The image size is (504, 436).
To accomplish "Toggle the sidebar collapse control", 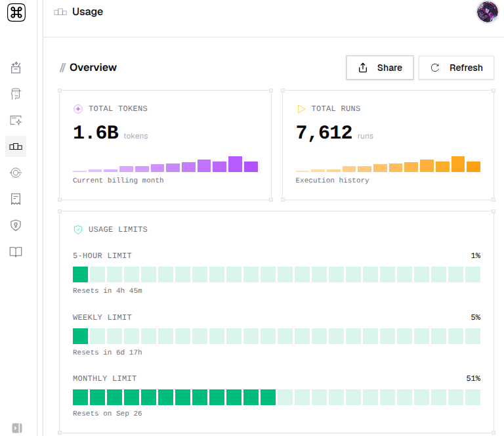I will 17,428.
